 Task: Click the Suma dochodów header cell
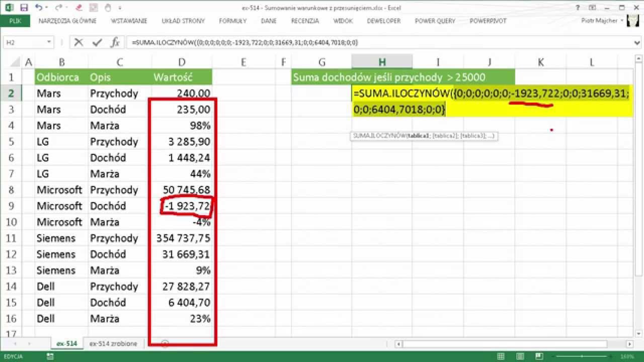pyautogui.click(x=403, y=77)
